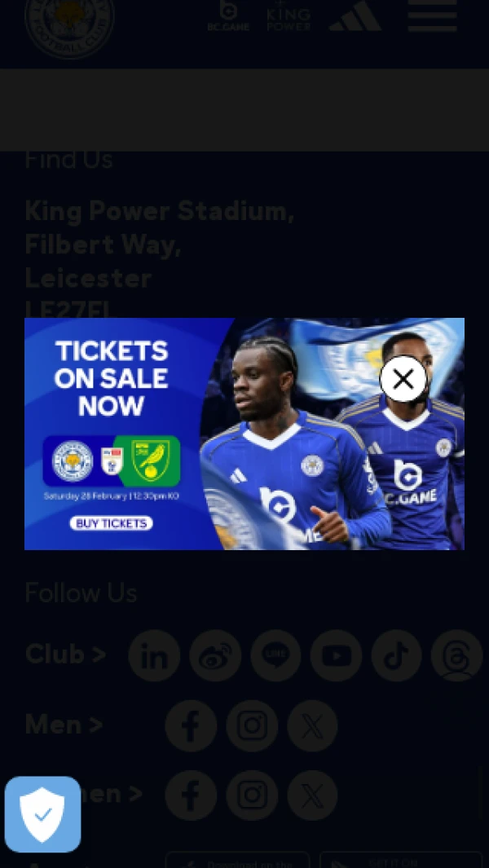Open the Club LinkedIn icon
The height and width of the screenshot is (868, 489).
155,655
